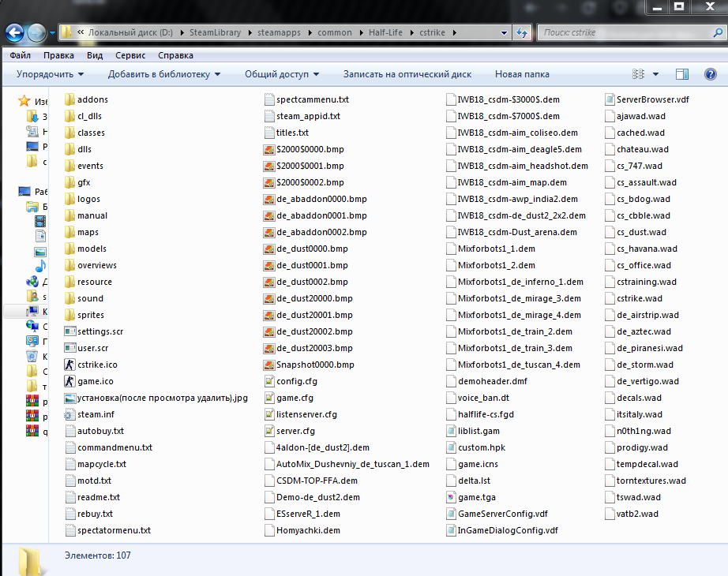Open the Сервис menu
Viewport: 728px width, 576px height.
click(x=129, y=55)
